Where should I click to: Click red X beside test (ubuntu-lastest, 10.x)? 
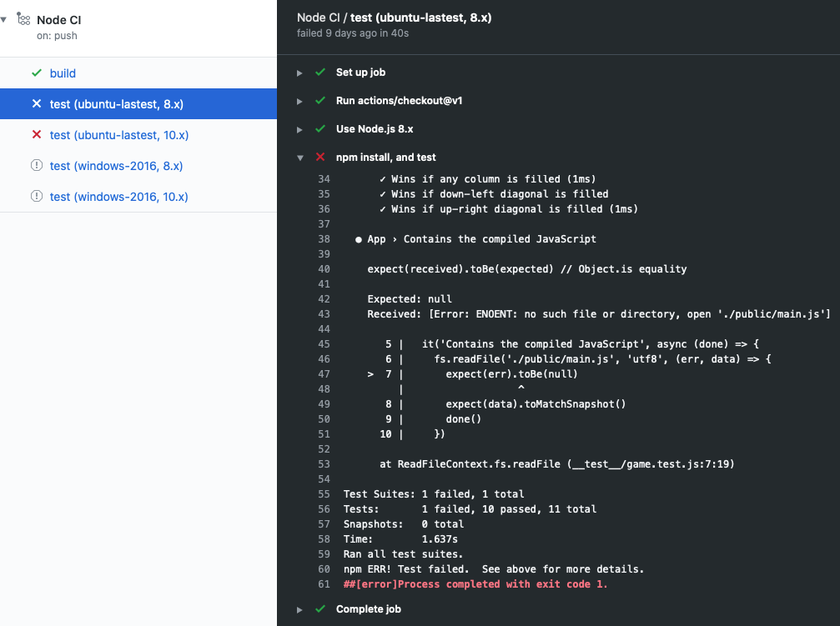(35, 134)
